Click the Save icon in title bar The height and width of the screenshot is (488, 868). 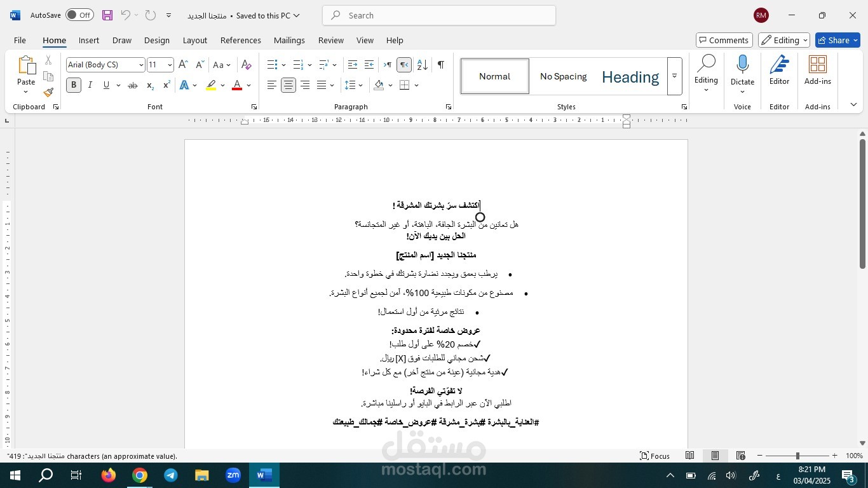point(107,15)
